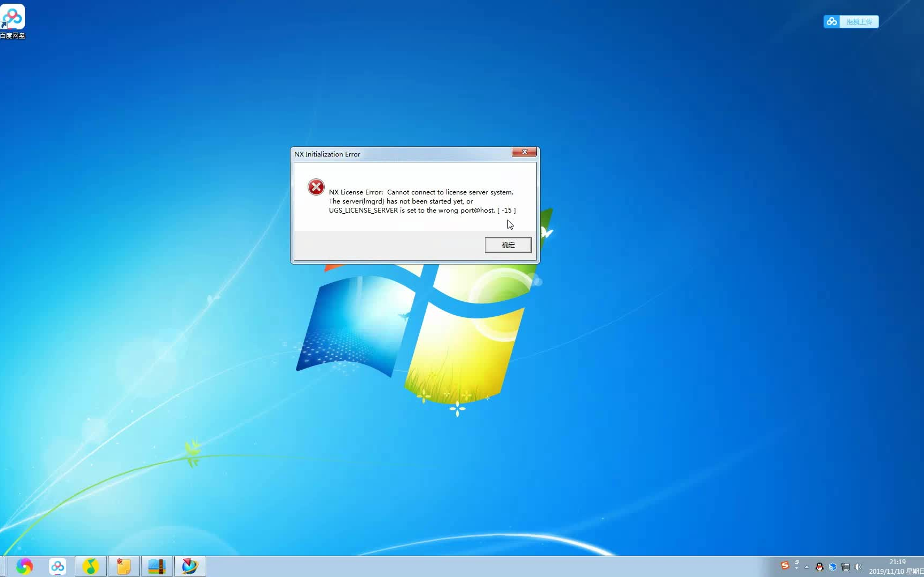This screenshot has width=924, height=577.
Task: Click the blue cube tray icon
Action: 832,567
